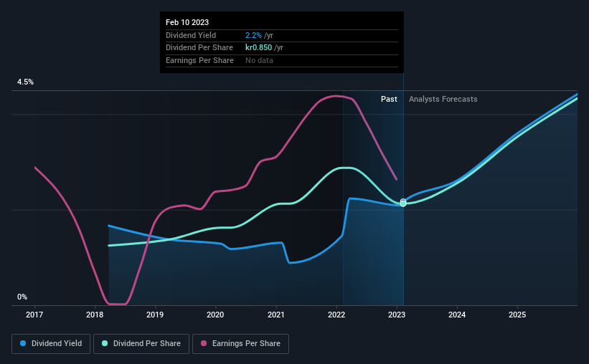
Task: Click the 'Past' label on the chart
Action: pos(389,99)
